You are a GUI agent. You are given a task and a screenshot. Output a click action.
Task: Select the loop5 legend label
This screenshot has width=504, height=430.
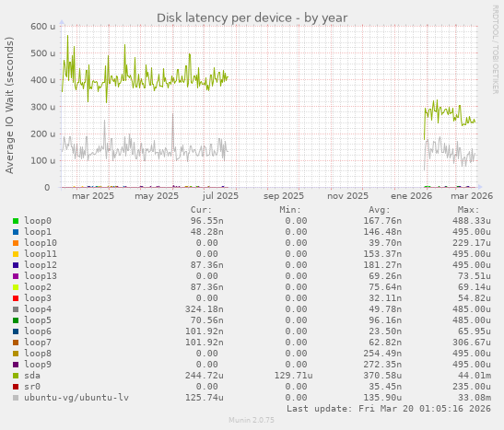(38, 320)
